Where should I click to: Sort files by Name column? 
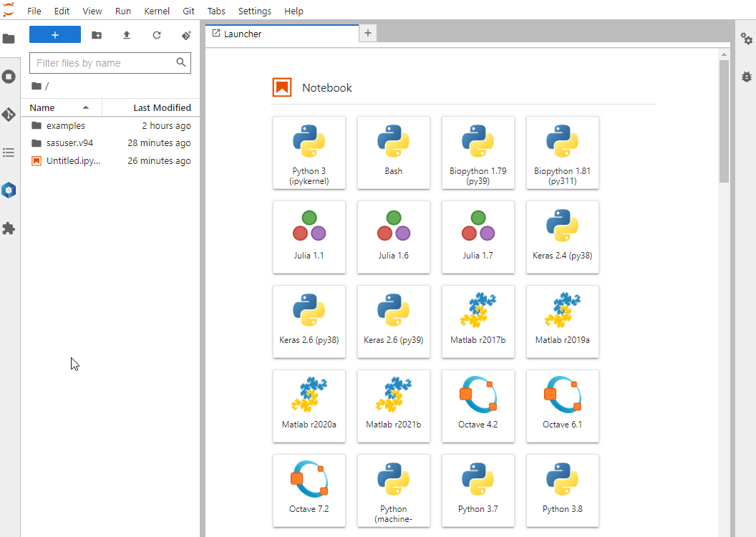click(x=61, y=108)
